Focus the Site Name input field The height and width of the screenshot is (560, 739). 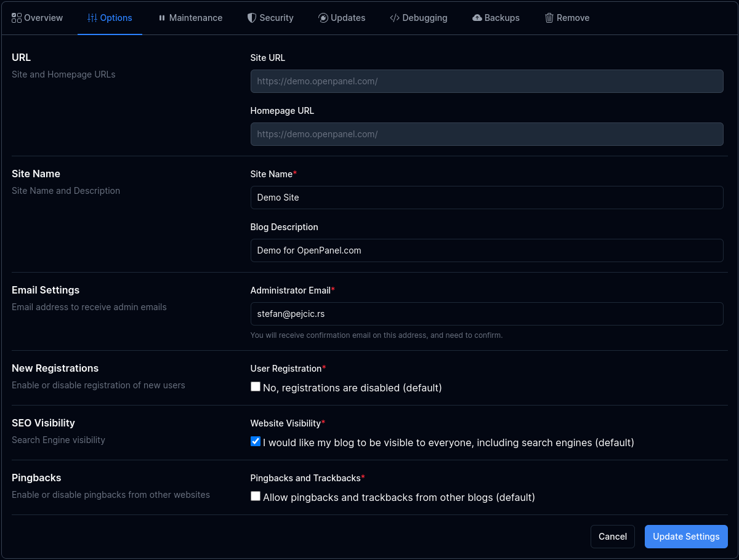[x=487, y=198]
